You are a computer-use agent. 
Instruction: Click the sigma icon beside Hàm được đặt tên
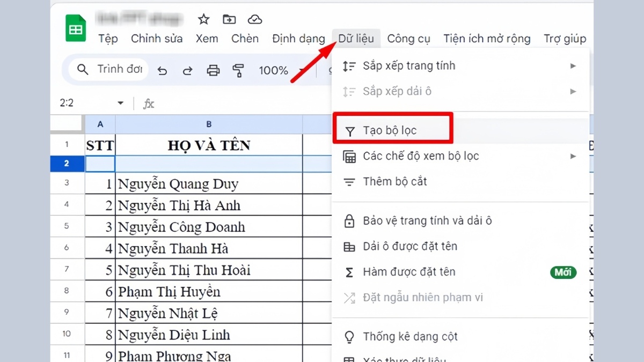pos(349,272)
